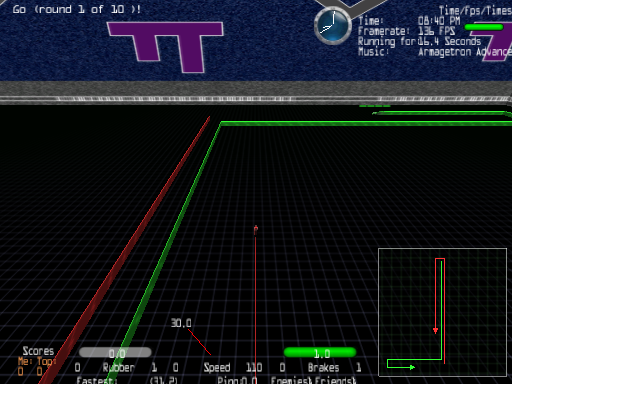
Task: Click the "110" speed maximum value
Action: (x=254, y=368)
